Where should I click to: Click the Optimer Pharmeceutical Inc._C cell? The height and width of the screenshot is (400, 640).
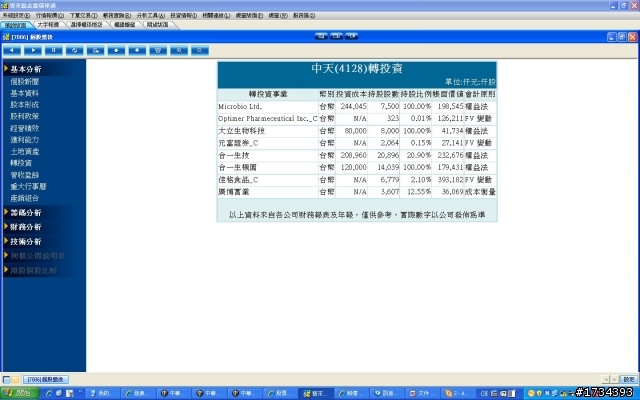(x=267, y=119)
